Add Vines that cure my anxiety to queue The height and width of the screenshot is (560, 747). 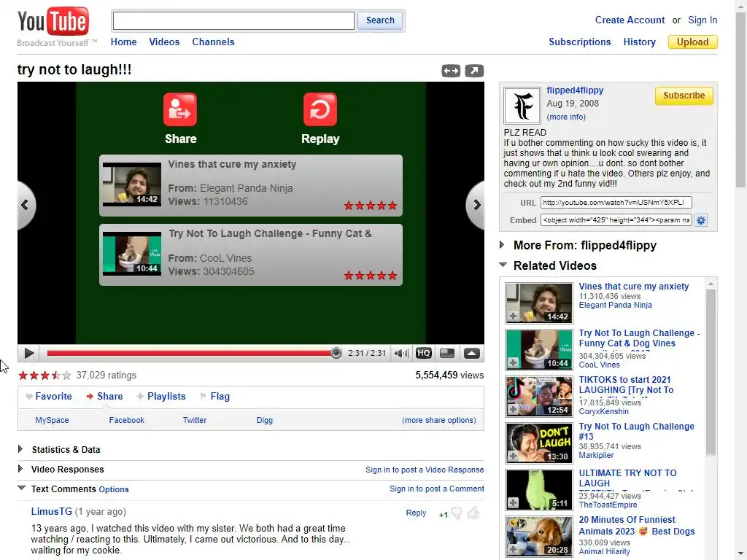[x=513, y=316]
